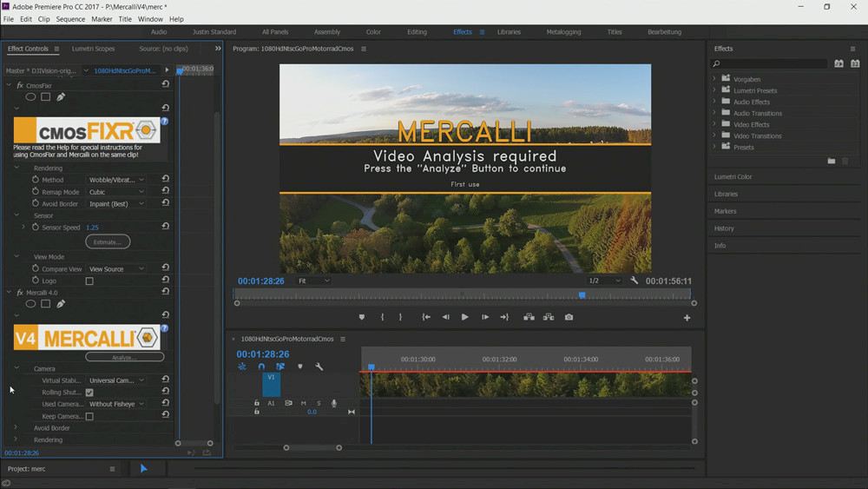
Task: Toggle animation stopwatch for Compare View
Action: [x=36, y=268]
